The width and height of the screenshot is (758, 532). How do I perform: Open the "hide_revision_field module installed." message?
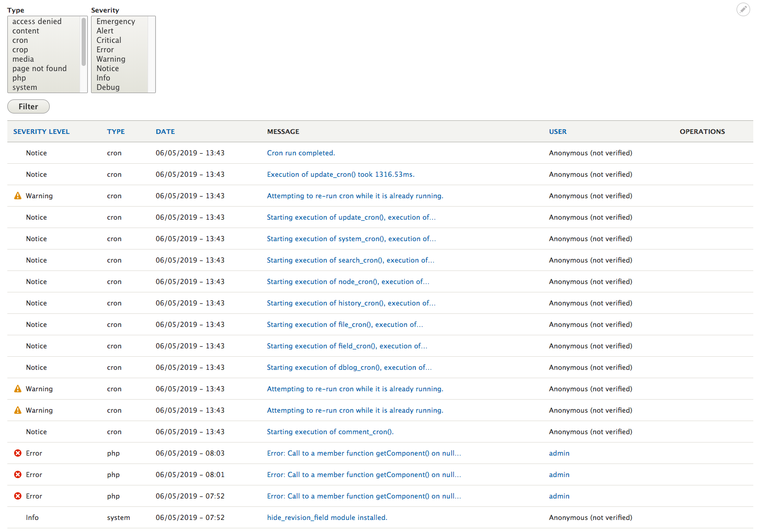pos(326,517)
